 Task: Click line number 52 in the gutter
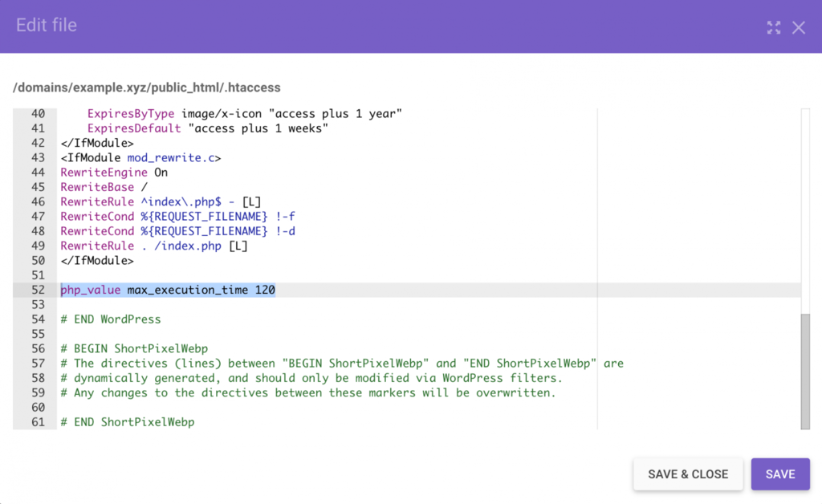click(x=38, y=290)
